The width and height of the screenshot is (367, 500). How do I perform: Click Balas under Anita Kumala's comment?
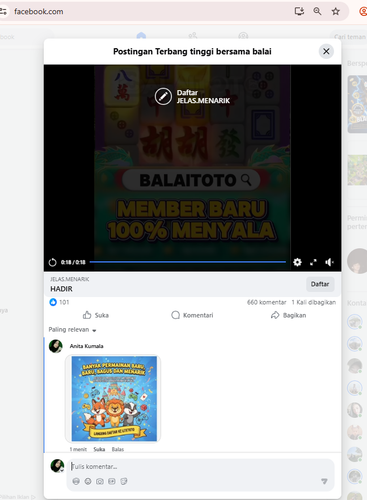pyautogui.click(x=118, y=449)
